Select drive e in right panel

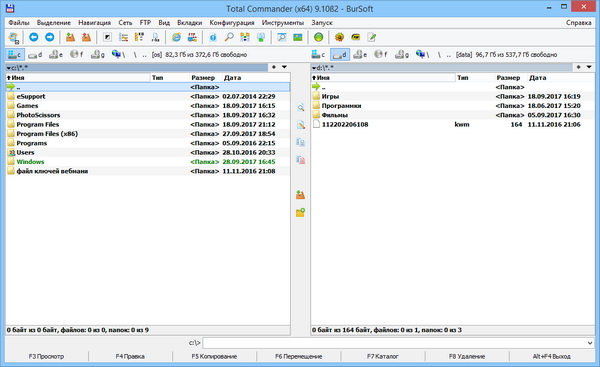pyautogui.click(x=360, y=55)
